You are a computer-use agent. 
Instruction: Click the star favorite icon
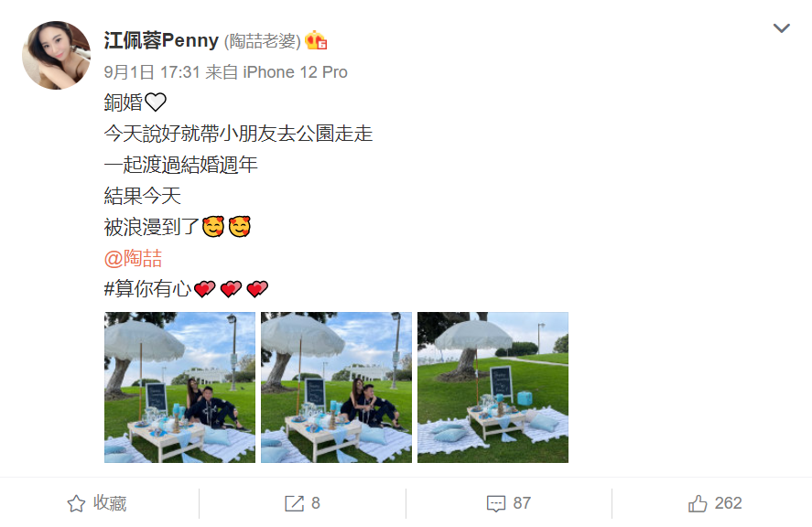pos(76,503)
